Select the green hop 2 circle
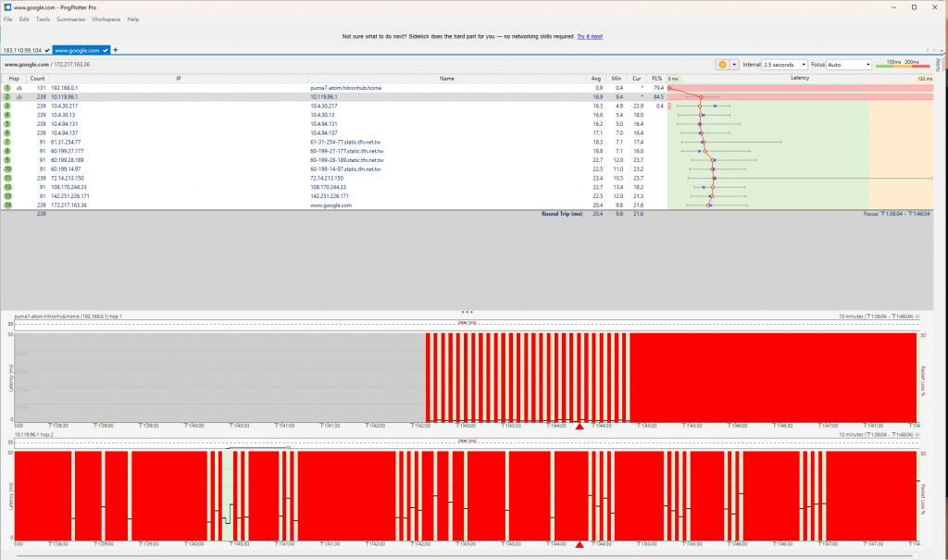This screenshot has width=948, height=560. tap(7, 97)
